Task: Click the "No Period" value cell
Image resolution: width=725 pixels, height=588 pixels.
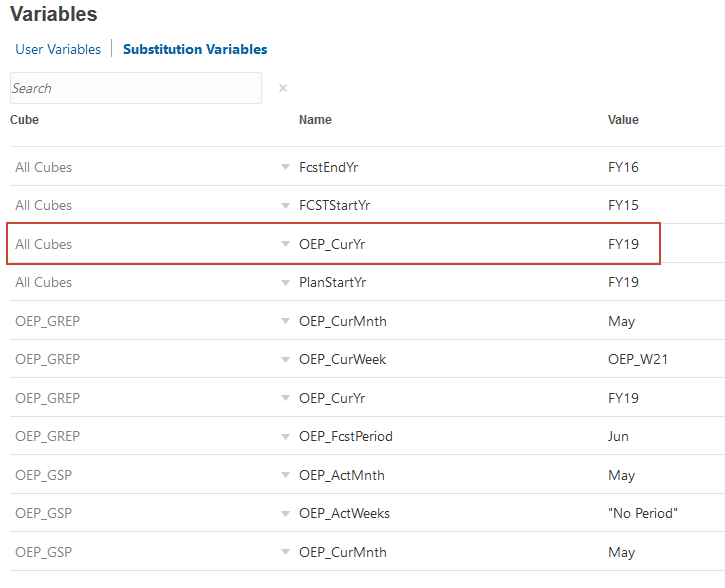Action: pos(643,513)
